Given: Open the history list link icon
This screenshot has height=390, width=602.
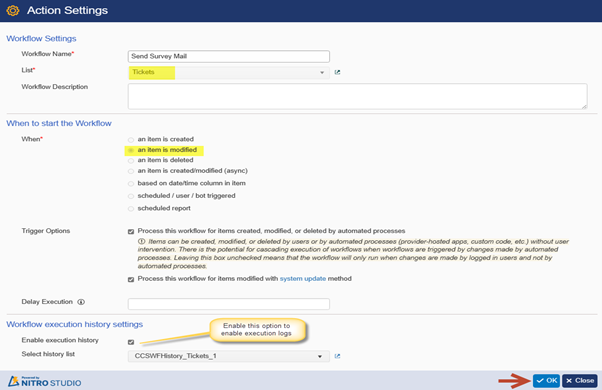Looking at the screenshot, I should coord(337,356).
